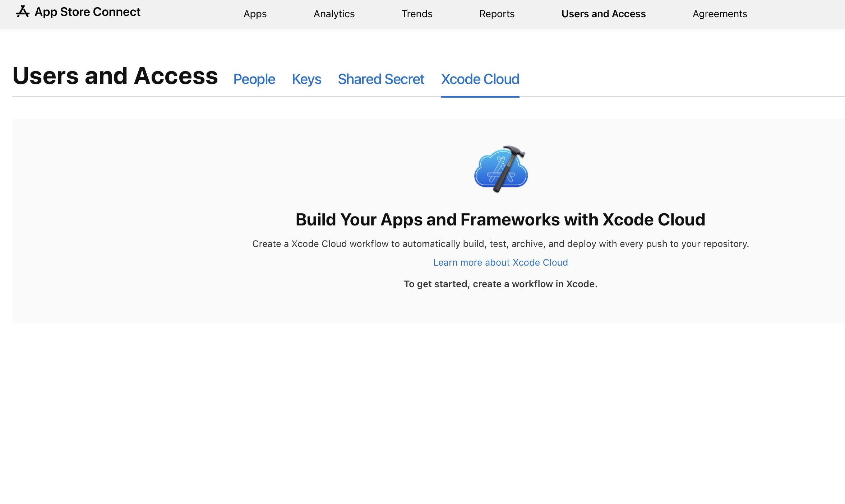Follow Learn more about Xcode Cloud link
This screenshot has height=504, width=845.
tap(500, 262)
